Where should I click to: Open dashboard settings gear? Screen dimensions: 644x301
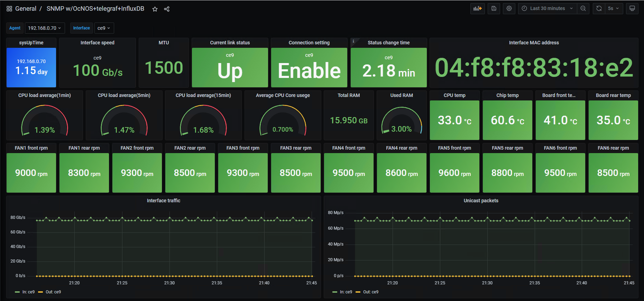click(509, 9)
